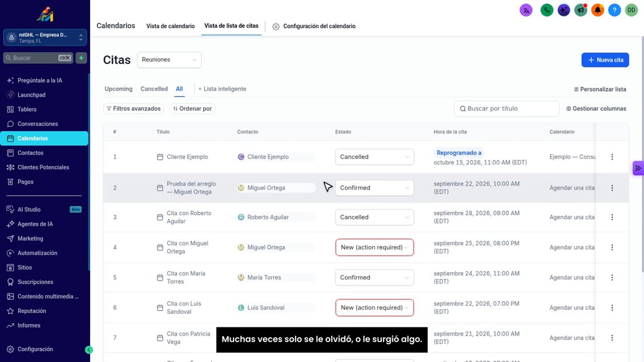
Task: Open the purple side panel tab at right edge
Action: (x=638, y=168)
